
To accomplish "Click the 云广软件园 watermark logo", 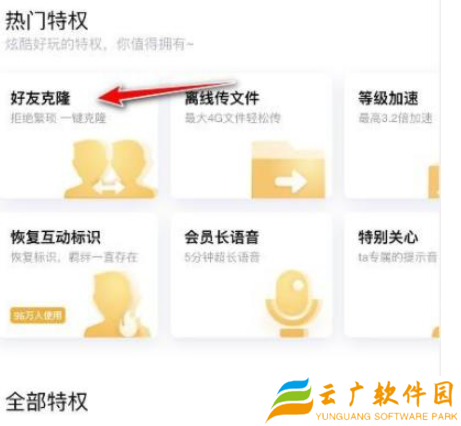I will pyautogui.click(x=362, y=400).
